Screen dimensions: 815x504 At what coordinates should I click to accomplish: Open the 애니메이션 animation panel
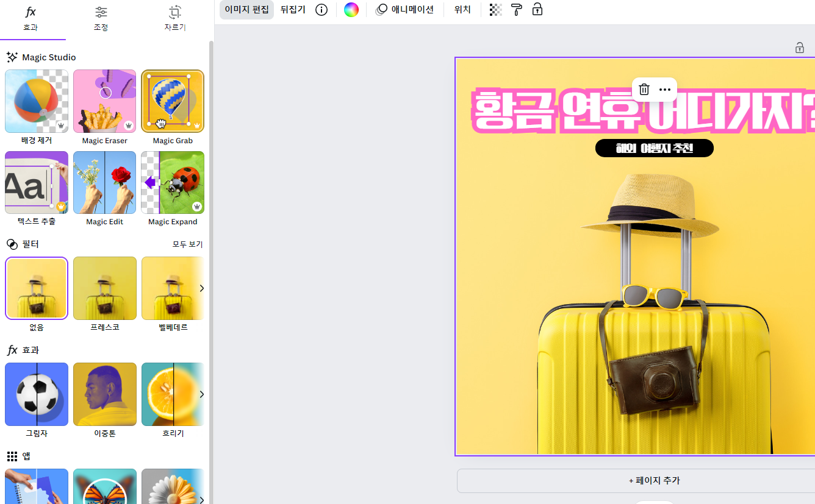click(x=404, y=10)
